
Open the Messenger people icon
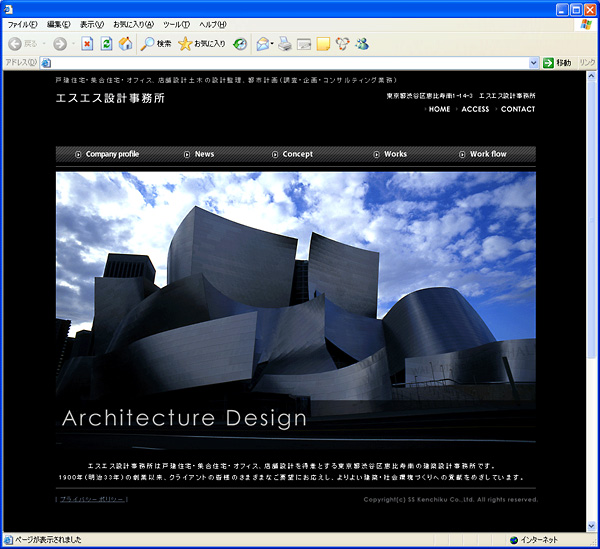362,44
